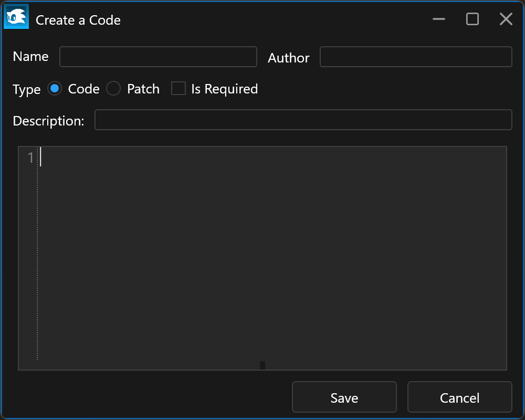This screenshot has height=420, width=525.
Task: Cancel the code creation dialog
Action: [x=459, y=397]
